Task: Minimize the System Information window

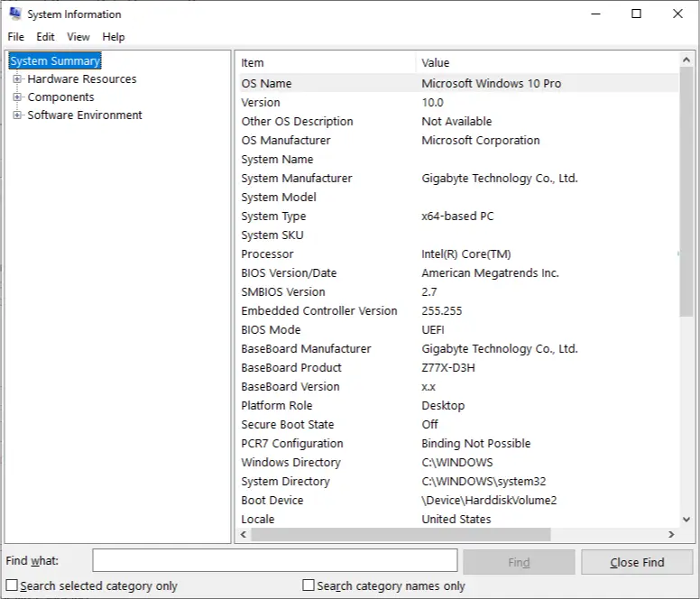Action: tap(595, 14)
